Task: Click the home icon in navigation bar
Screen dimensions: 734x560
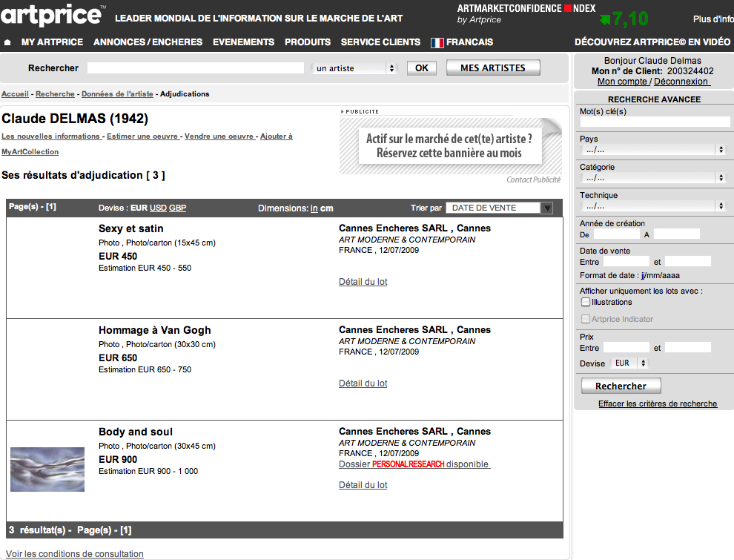Action: (7, 42)
